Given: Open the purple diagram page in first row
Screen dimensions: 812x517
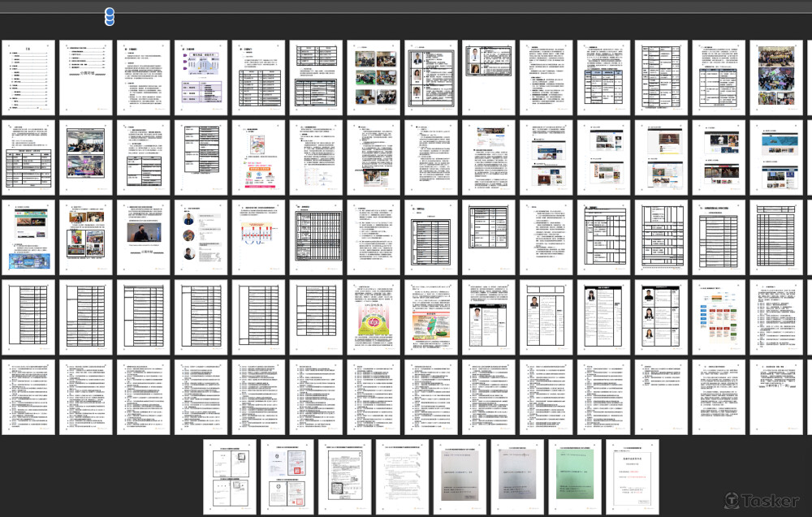Looking at the screenshot, I should coord(201,77).
